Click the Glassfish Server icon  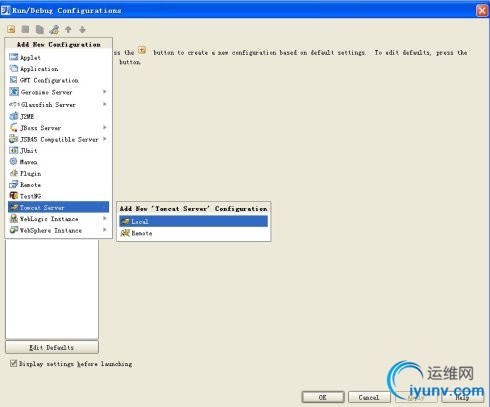point(14,104)
